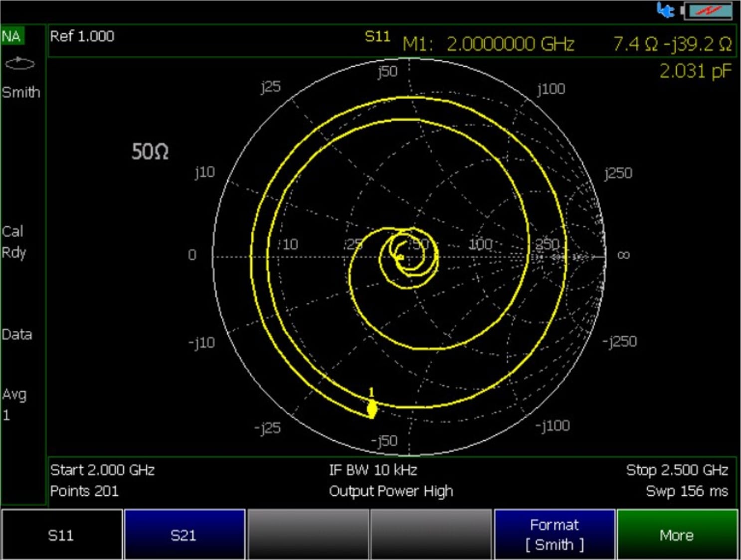Click the -j25 chart label

tap(267, 428)
